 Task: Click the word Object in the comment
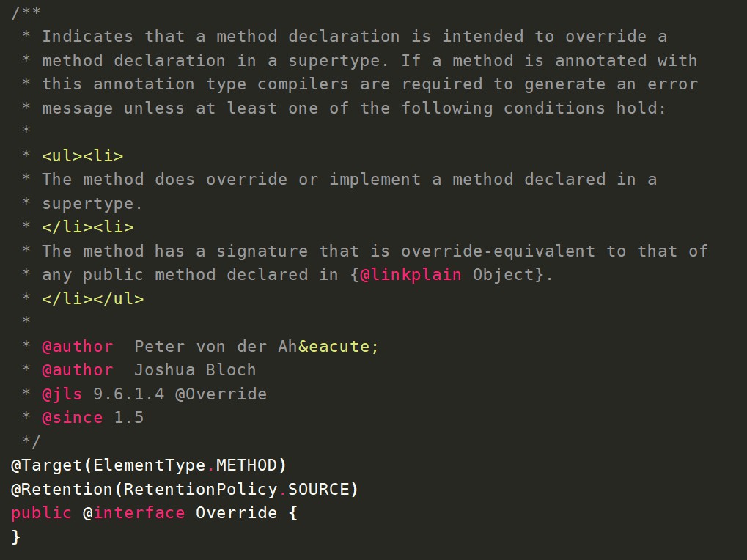[x=503, y=275]
